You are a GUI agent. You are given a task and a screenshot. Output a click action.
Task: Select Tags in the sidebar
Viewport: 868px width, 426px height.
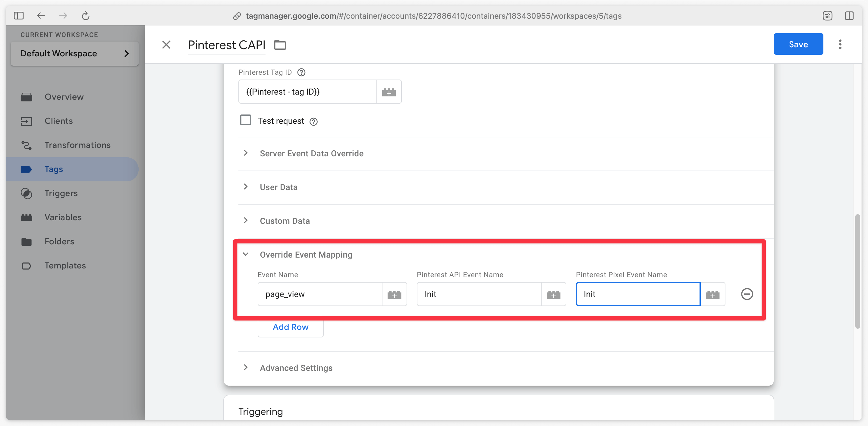pos(72,169)
